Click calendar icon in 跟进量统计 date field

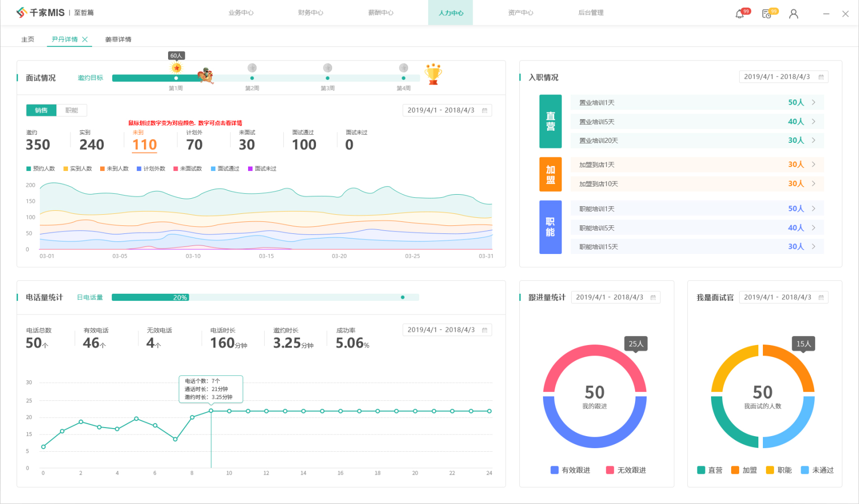pyautogui.click(x=653, y=298)
